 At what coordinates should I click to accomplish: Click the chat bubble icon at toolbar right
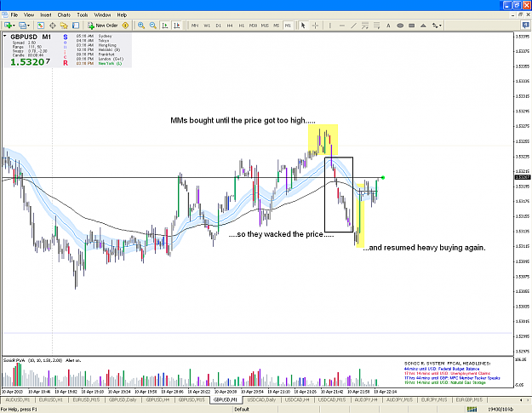tap(525, 25)
